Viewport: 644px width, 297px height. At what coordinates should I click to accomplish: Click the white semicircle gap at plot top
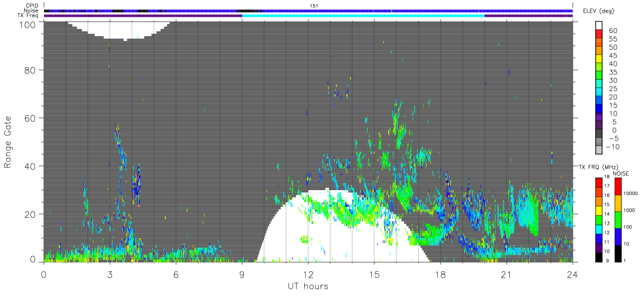point(124,30)
